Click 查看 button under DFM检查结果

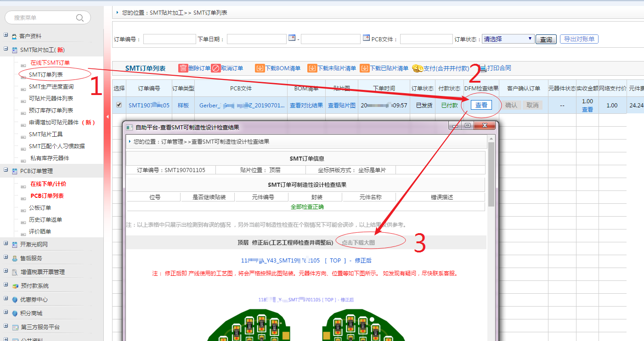tap(481, 105)
